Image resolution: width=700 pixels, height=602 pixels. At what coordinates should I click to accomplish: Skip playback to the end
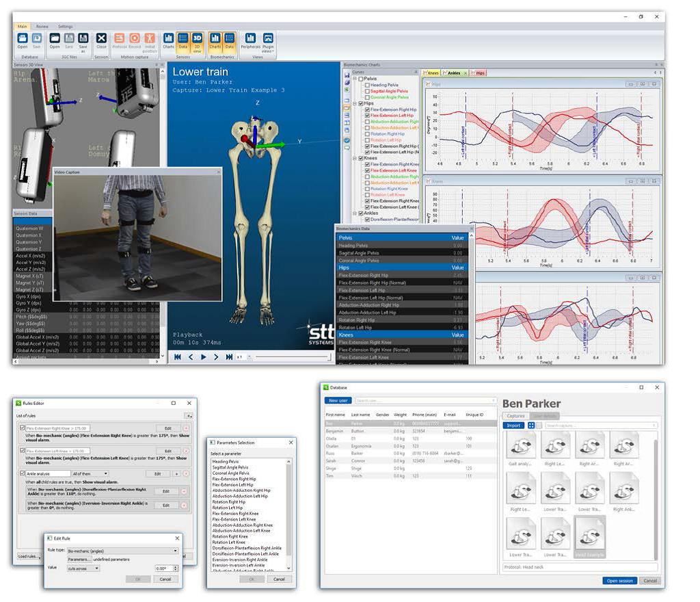pos(229,357)
